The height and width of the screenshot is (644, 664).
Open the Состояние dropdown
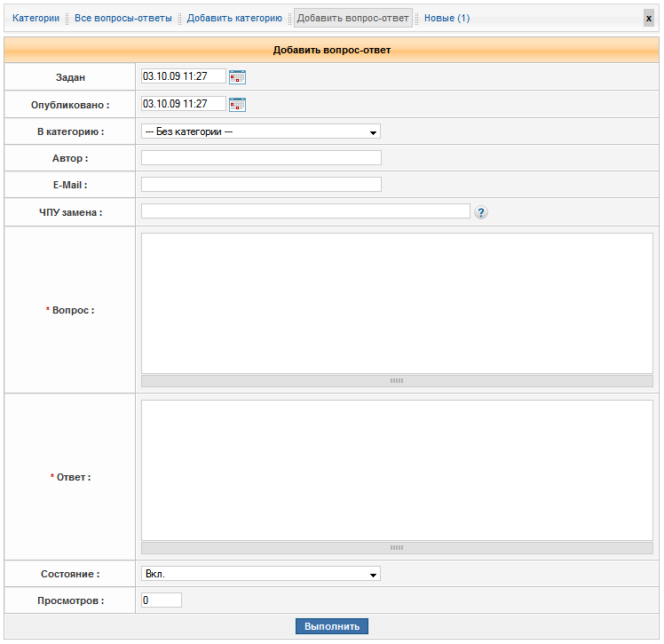[261, 574]
